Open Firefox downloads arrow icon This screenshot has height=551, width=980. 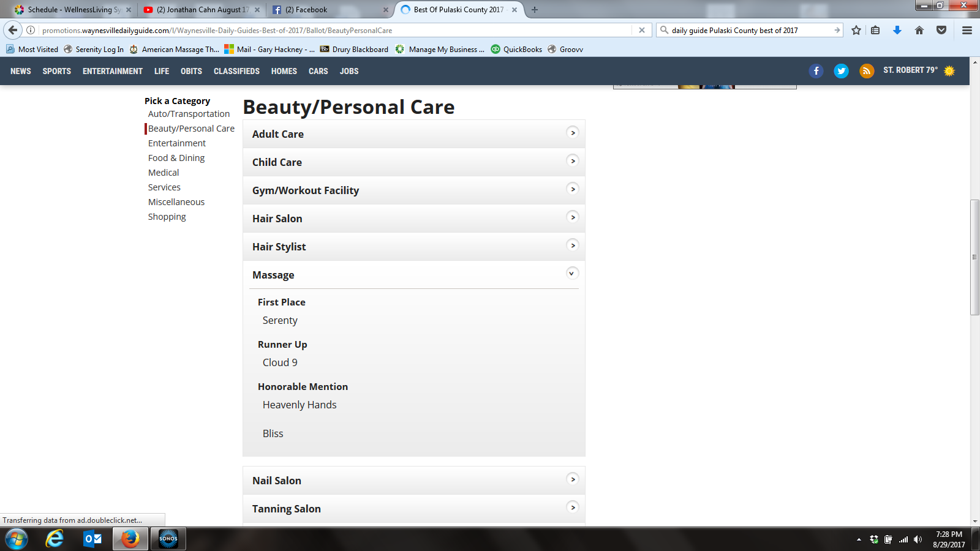(897, 30)
